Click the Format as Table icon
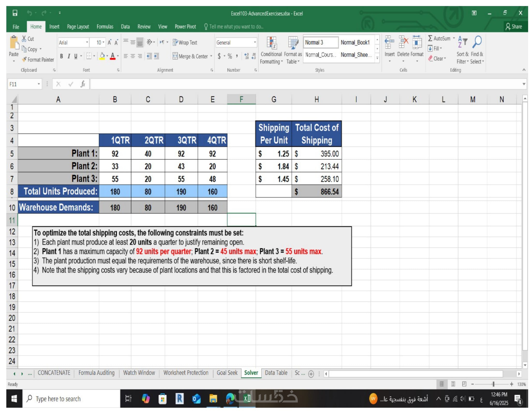 tap(293, 43)
